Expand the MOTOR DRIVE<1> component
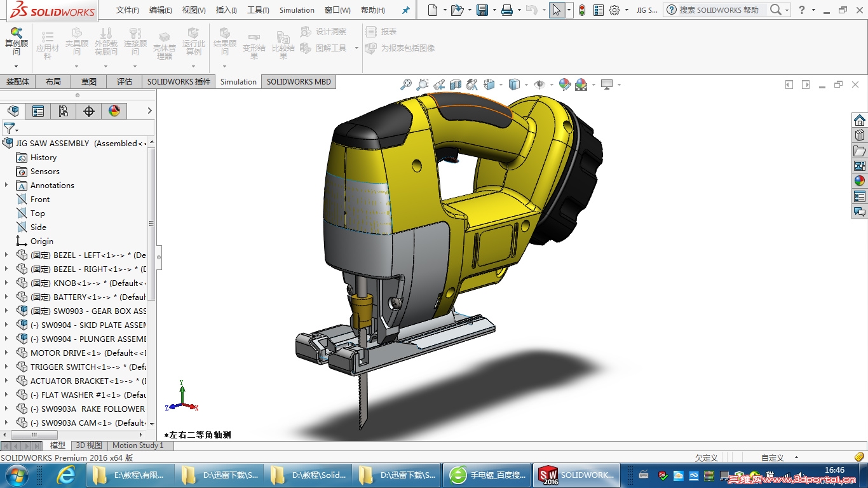 [6, 353]
